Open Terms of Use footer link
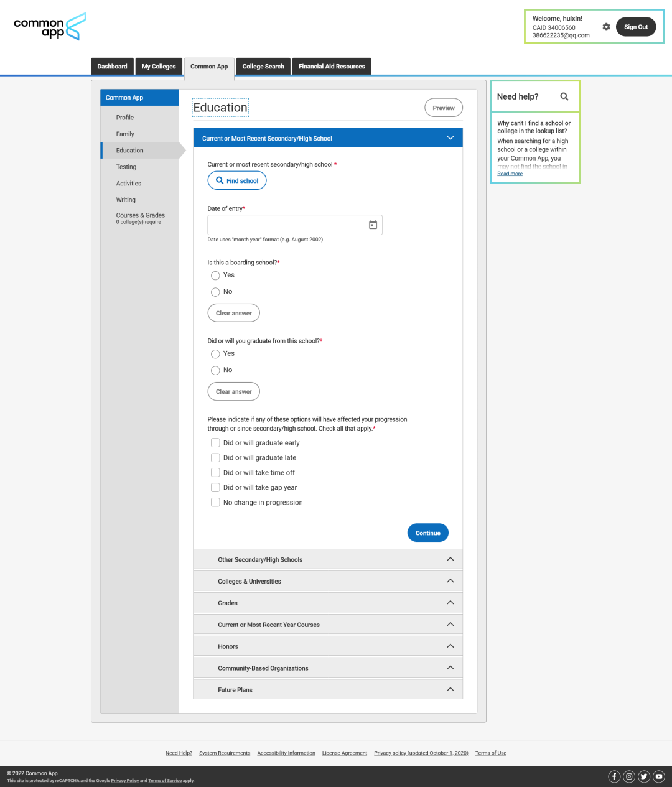The height and width of the screenshot is (787, 672). tap(491, 753)
